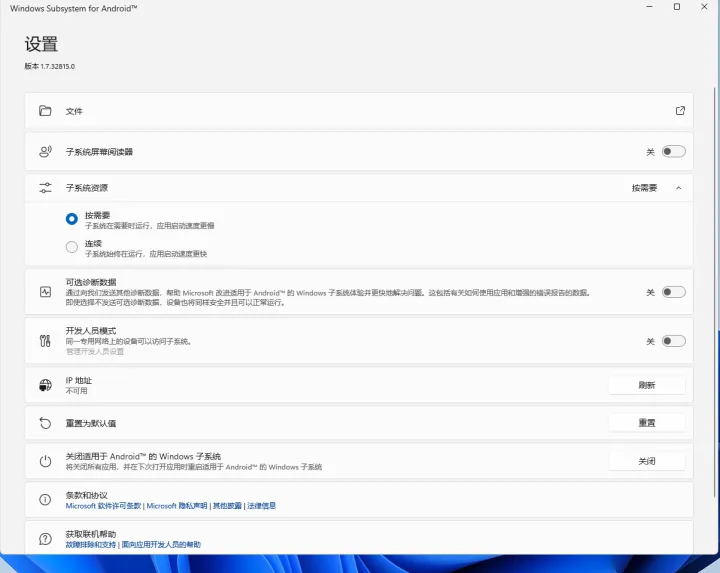Click the vertical scrollbar on the right
720x573 pixels.
point(714,292)
